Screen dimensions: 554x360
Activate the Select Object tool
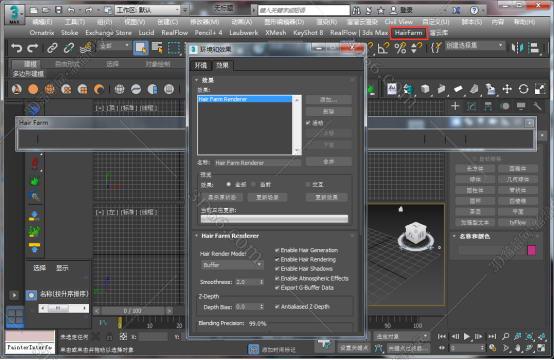pos(141,48)
